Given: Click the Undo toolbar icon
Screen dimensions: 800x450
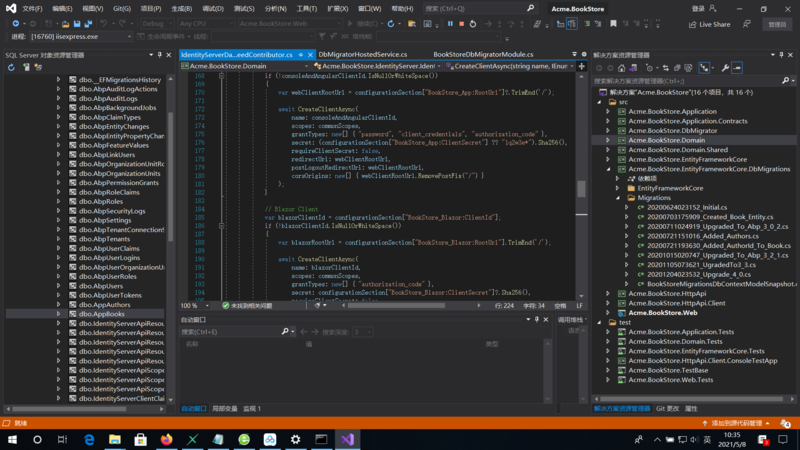Looking at the screenshot, I should click(104, 24).
